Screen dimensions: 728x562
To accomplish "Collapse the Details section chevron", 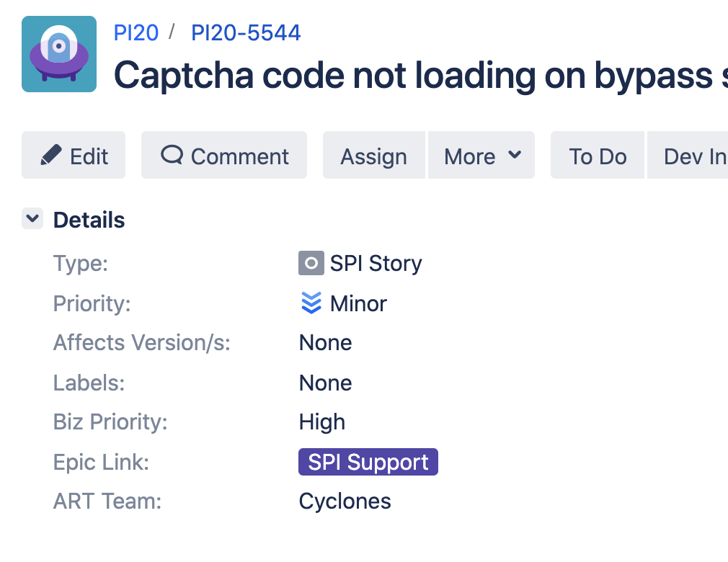I will point(32,218).
